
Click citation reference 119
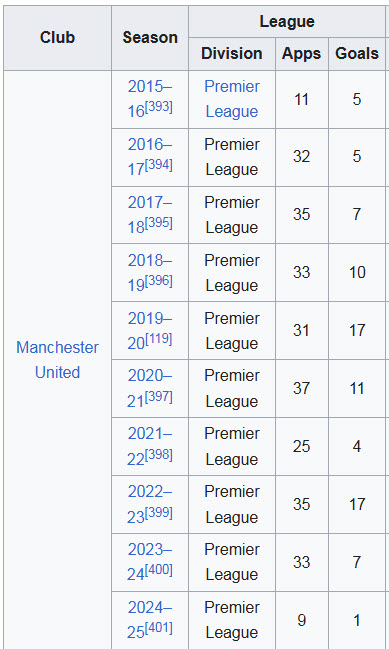pos(158,339)
